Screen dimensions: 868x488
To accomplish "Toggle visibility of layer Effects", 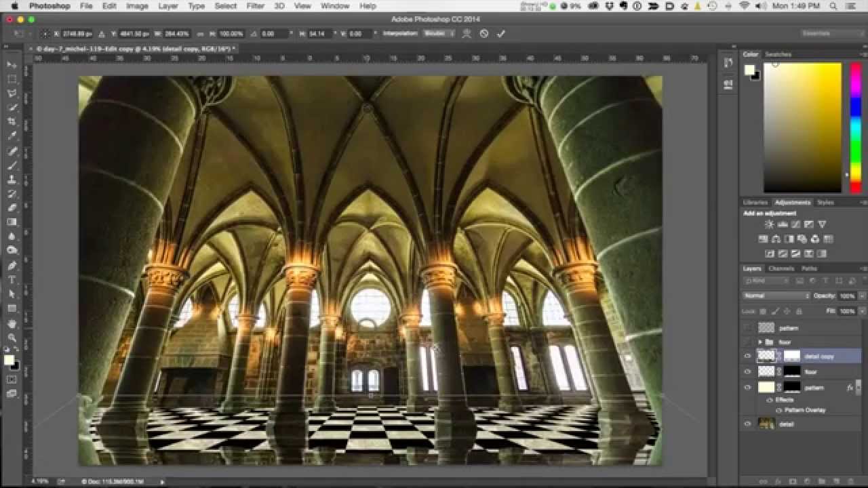I will pos(770,400).
